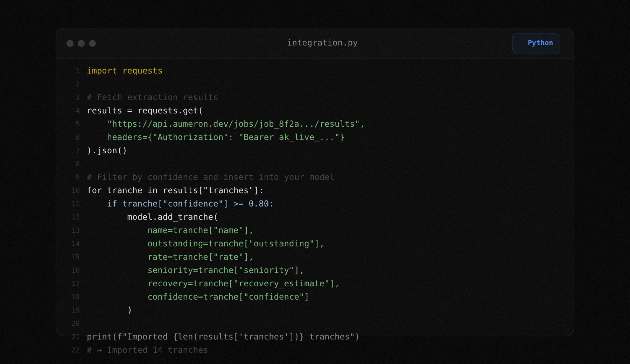The image size is (630, 364).
Task: Click the 'seniority=tranche' argument line
Action: point(226,270)
